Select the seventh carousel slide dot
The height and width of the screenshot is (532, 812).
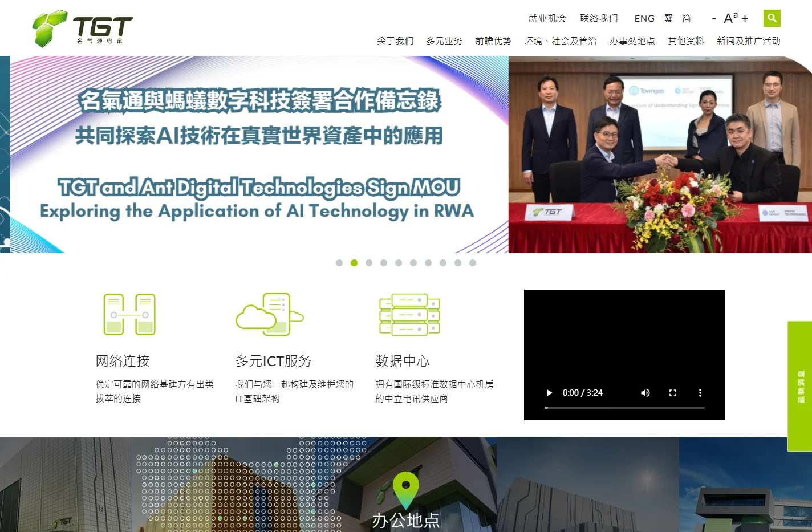[x=428, y=263]
